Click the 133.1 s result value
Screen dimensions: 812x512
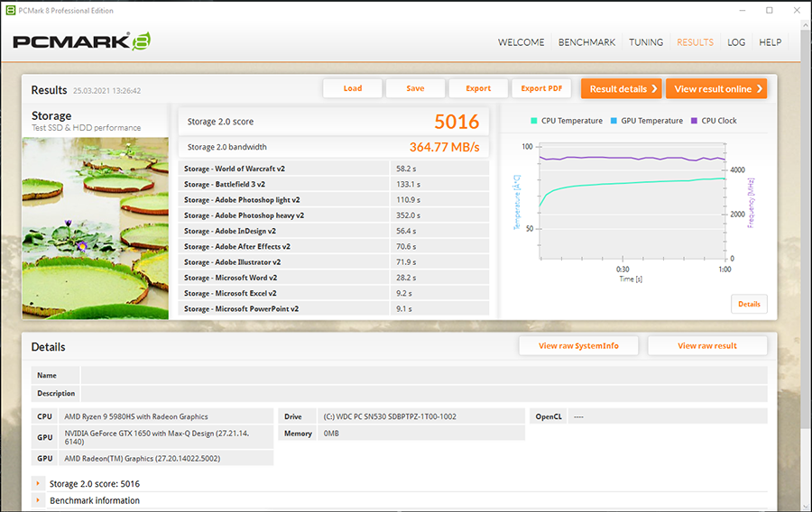[408, 184]
